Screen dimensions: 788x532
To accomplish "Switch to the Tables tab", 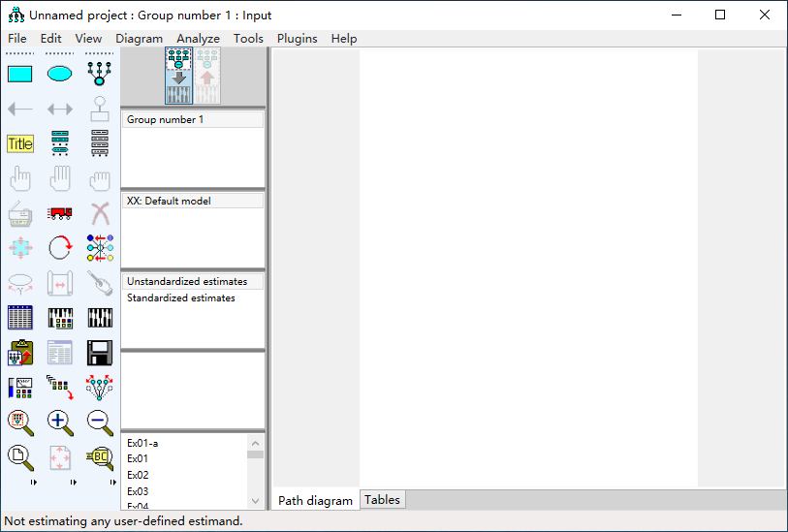I will point(383,500).
